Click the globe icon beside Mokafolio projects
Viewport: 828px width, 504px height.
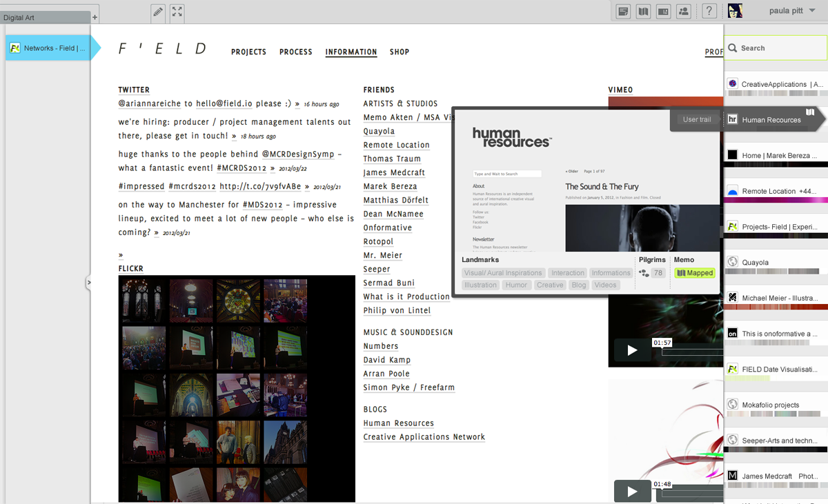733,405
